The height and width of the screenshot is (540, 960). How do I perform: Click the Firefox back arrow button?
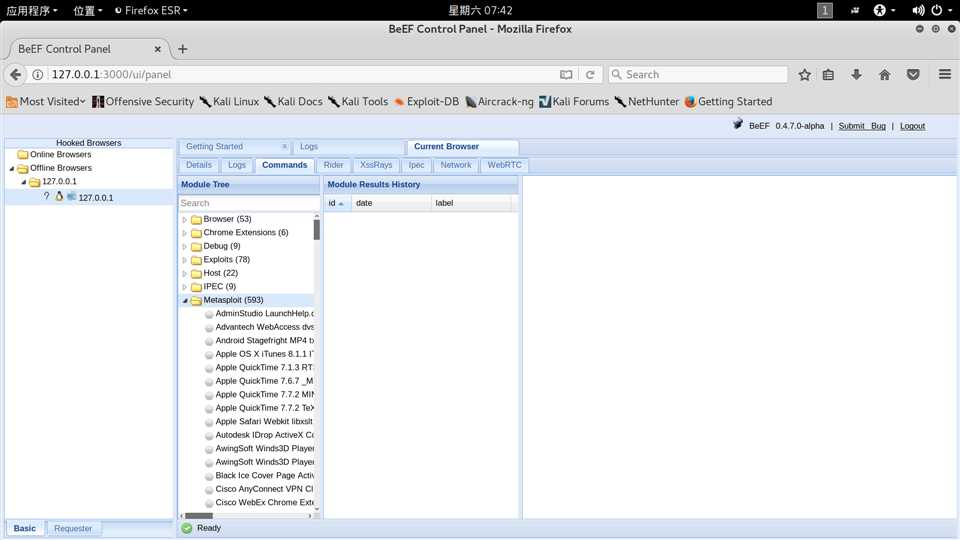tap(15, 74)
